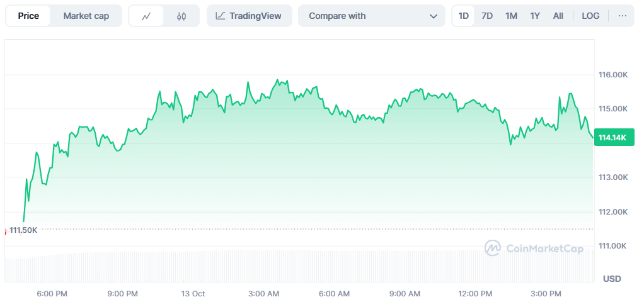The image size is (644, 297).
Task: Select the 1D time range
Action: (x=463, y=16)
